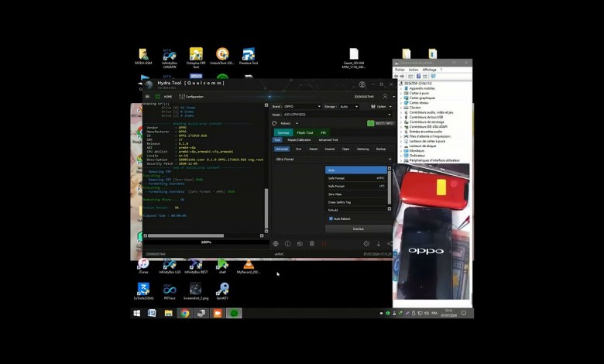
Task: Click the globe icon in bottom toolbar
Action: pos(276,243)
